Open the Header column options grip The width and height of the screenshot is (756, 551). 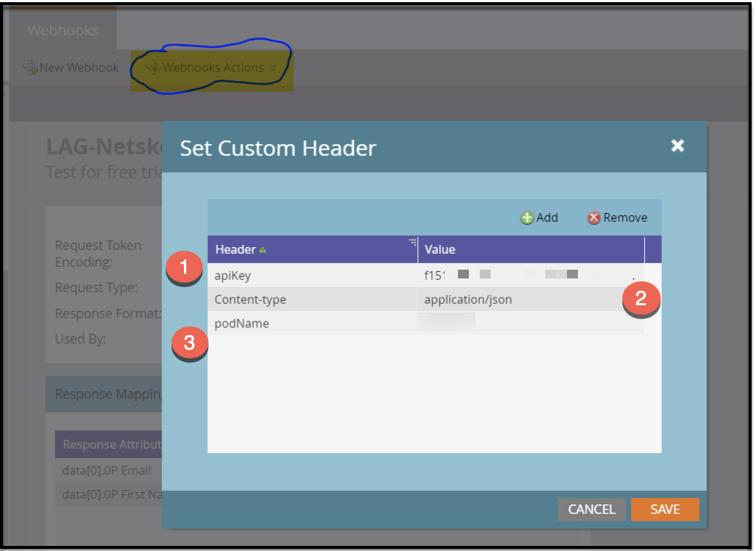click(x=412, y=242)
